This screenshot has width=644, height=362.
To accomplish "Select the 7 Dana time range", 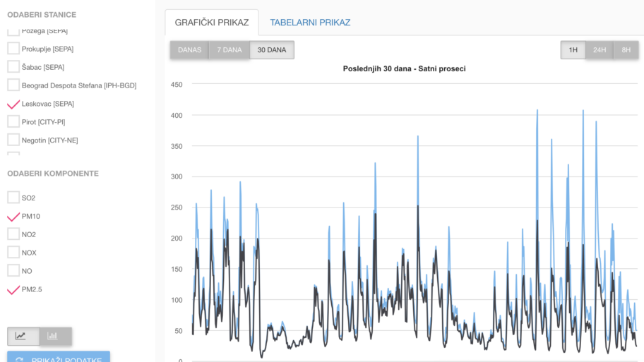I will (229, 50).
